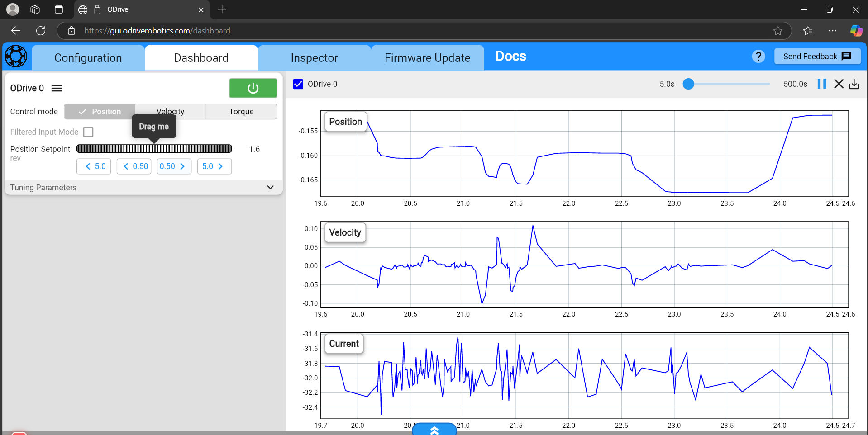Open the help question mark icon
Screen dimensions: 868x435
coord(758,57)
